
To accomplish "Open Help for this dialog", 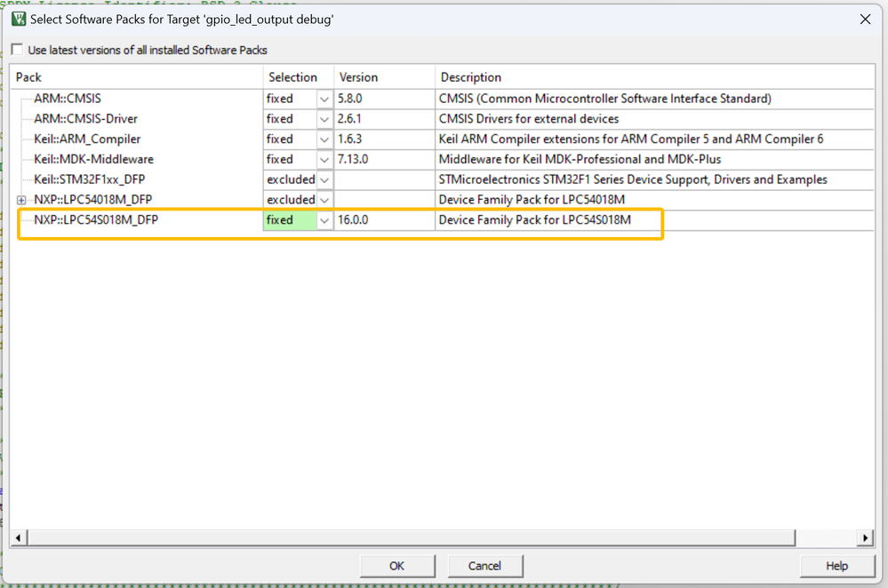I will coord(836,566).
